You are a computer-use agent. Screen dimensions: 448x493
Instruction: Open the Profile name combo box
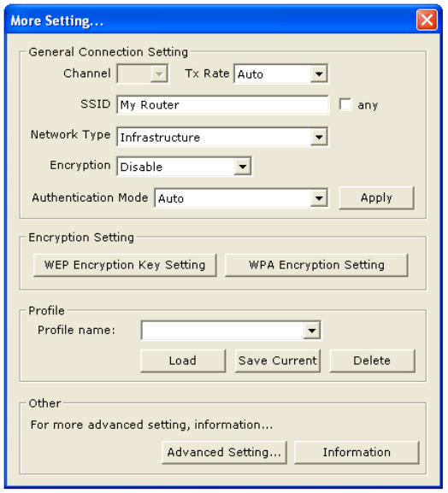(x=312, y=330)
